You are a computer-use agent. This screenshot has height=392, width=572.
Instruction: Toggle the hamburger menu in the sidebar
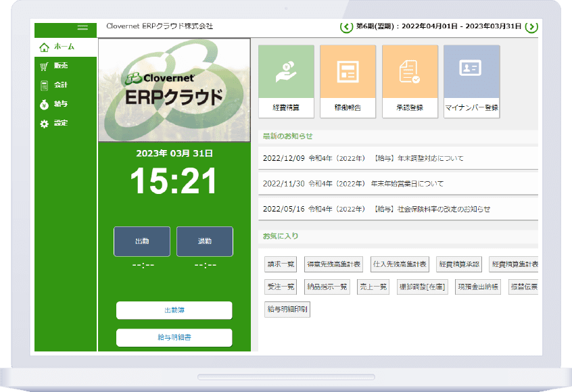click(82, 28)
